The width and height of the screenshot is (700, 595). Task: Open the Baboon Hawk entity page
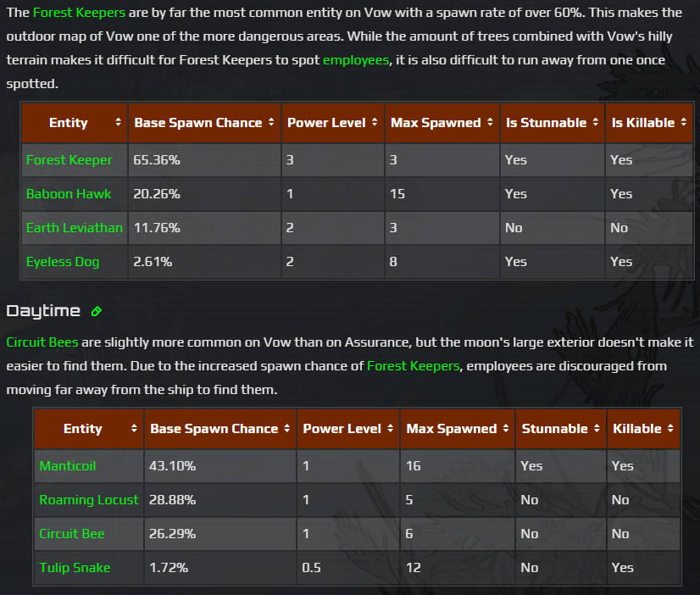click(x=69, y=193)
